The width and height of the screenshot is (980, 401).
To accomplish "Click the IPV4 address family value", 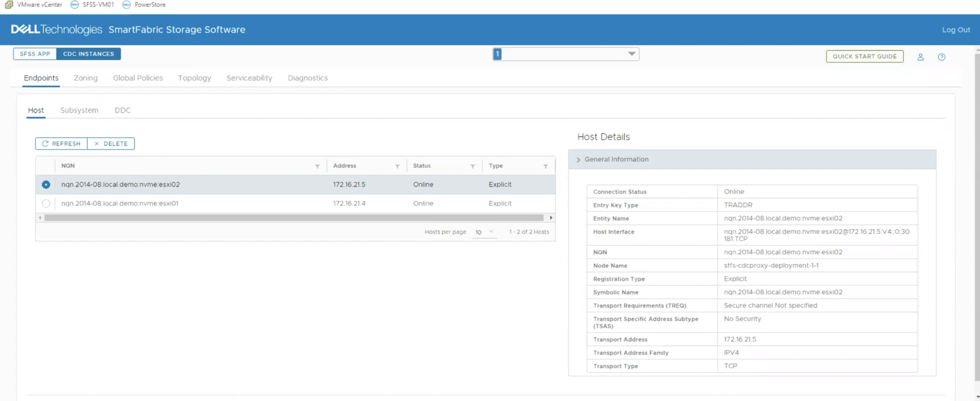I will 731,353.
